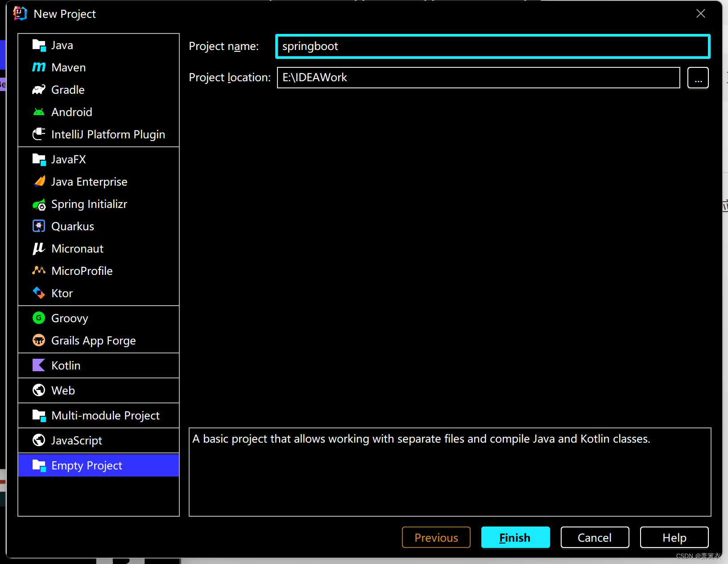
Task: Open Help for New Project
Action: tap(674, 537)
